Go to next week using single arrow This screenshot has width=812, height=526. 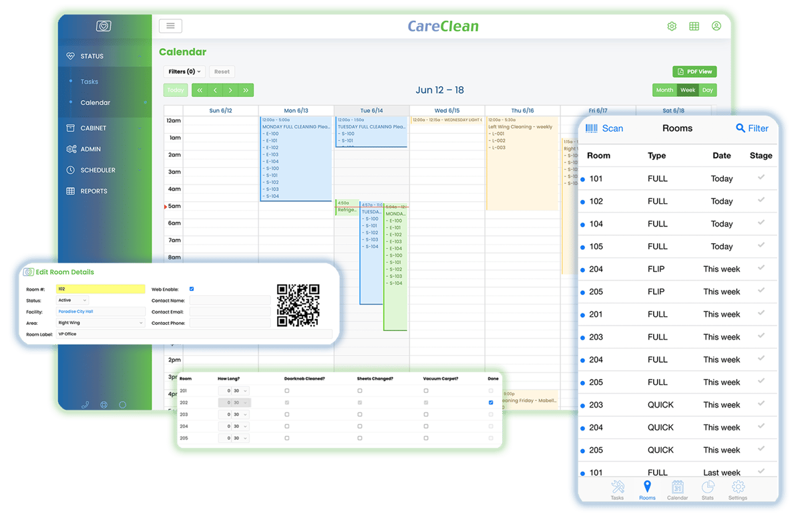[230, 90]
